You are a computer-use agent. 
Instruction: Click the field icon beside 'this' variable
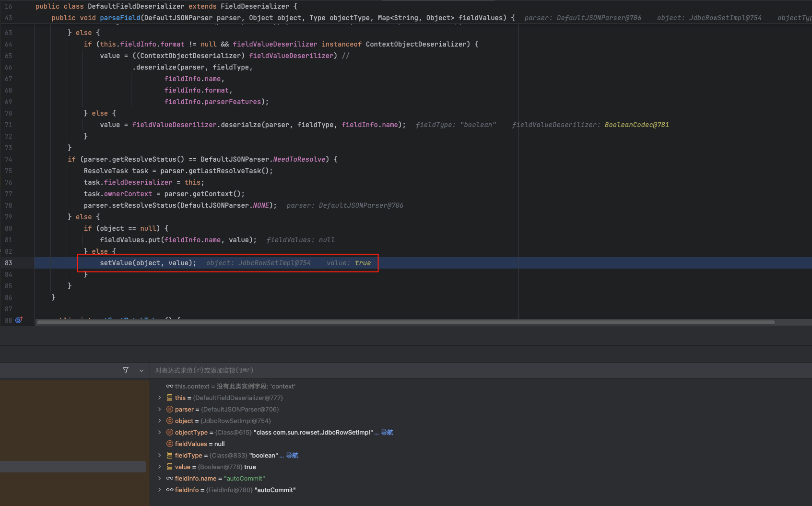click(x=170, y=398)
